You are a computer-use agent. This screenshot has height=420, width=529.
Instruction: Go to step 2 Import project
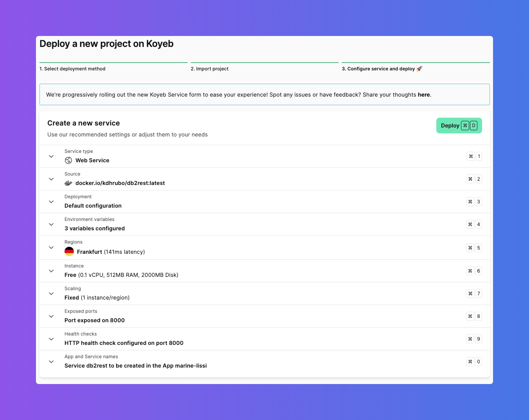point(210,69)
